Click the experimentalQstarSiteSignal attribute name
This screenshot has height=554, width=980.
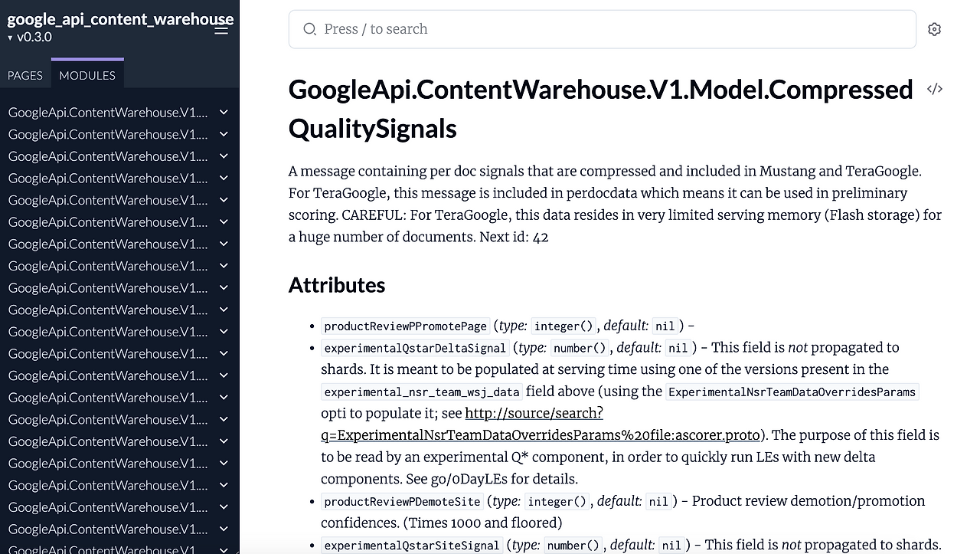pyautogui.click(x=412, y=546)
